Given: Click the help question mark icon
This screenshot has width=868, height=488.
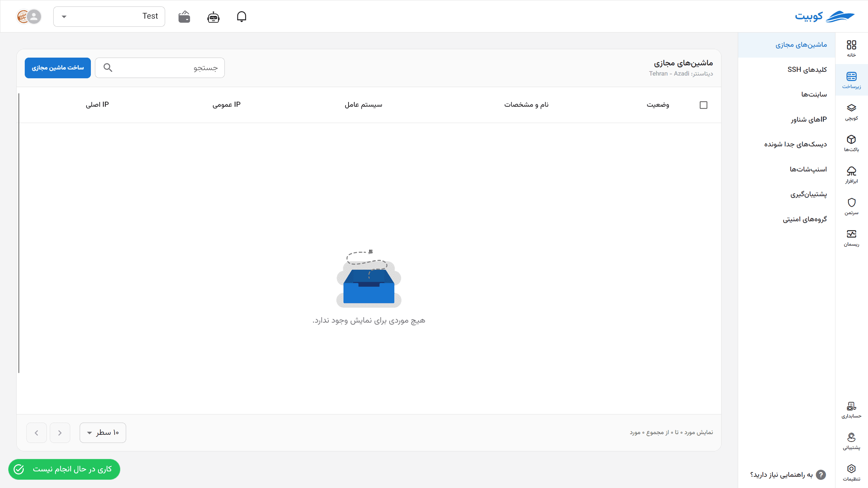Looking at the screenshot, I should click(821, 475).
